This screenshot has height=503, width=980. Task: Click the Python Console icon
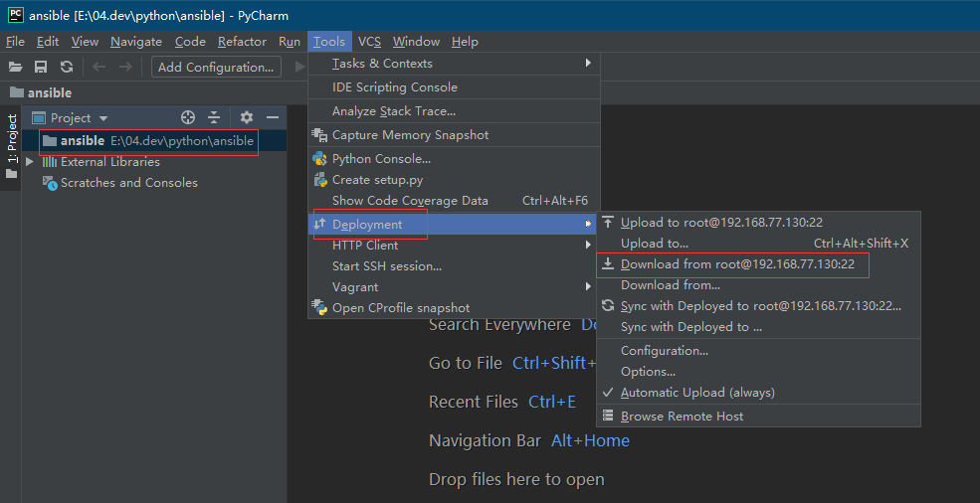320,159
